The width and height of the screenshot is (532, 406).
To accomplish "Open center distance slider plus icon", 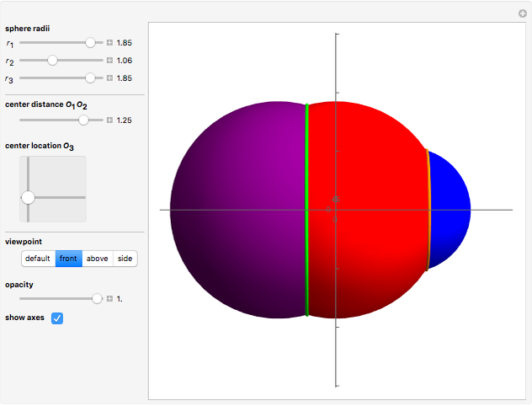I will pyautogui.click(x=109, y=120).
